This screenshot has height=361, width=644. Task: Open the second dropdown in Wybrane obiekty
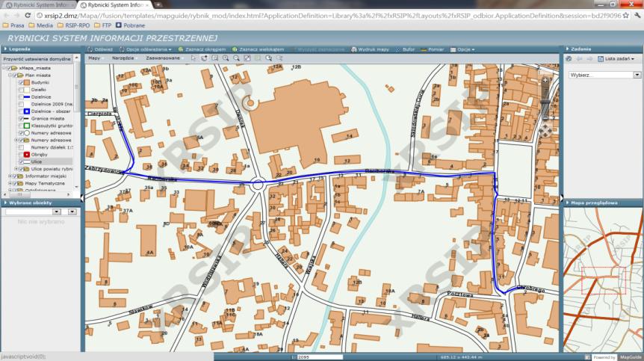point(72,212)
